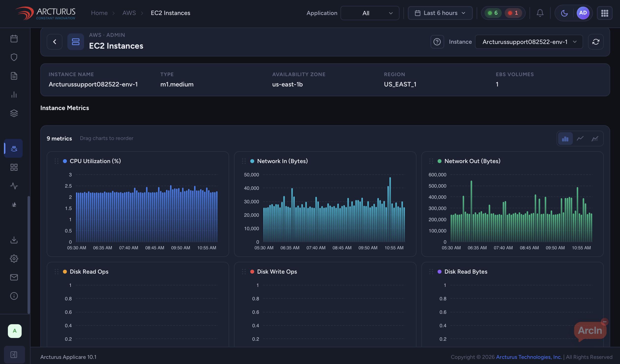Click the back arrow beside EC2 Instances

point(55,42)
